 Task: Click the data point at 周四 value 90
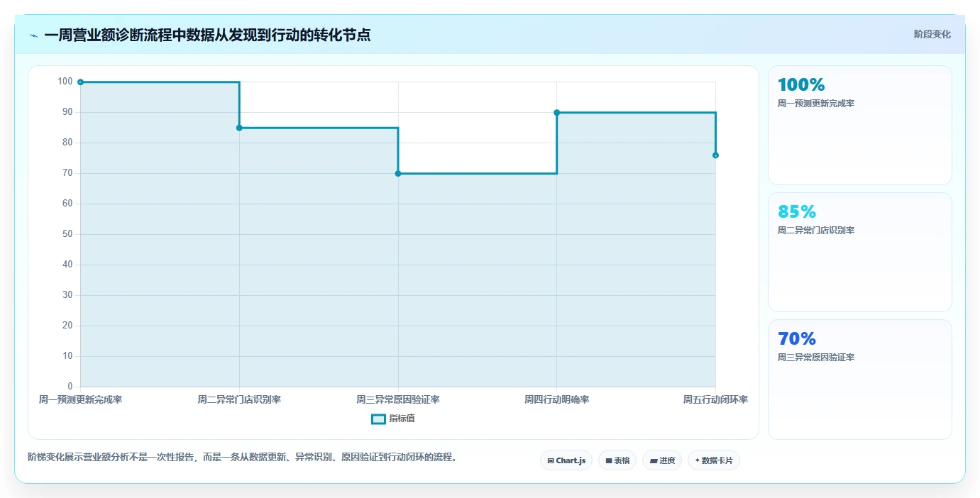click(x=557, y=113)
